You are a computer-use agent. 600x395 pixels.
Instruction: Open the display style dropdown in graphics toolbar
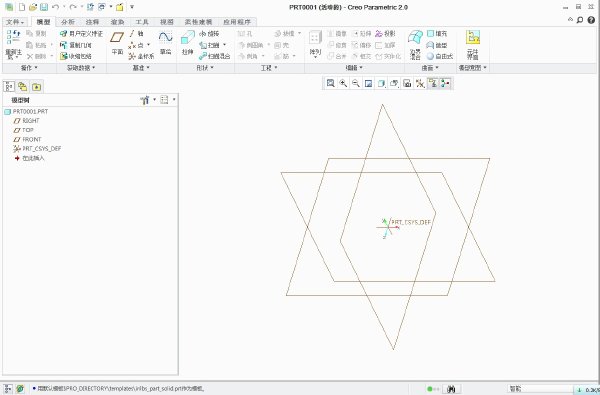pos(382,83)
